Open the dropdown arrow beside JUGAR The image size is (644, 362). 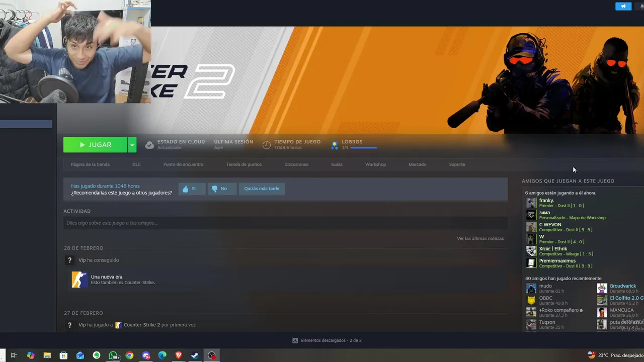(132, 145)
